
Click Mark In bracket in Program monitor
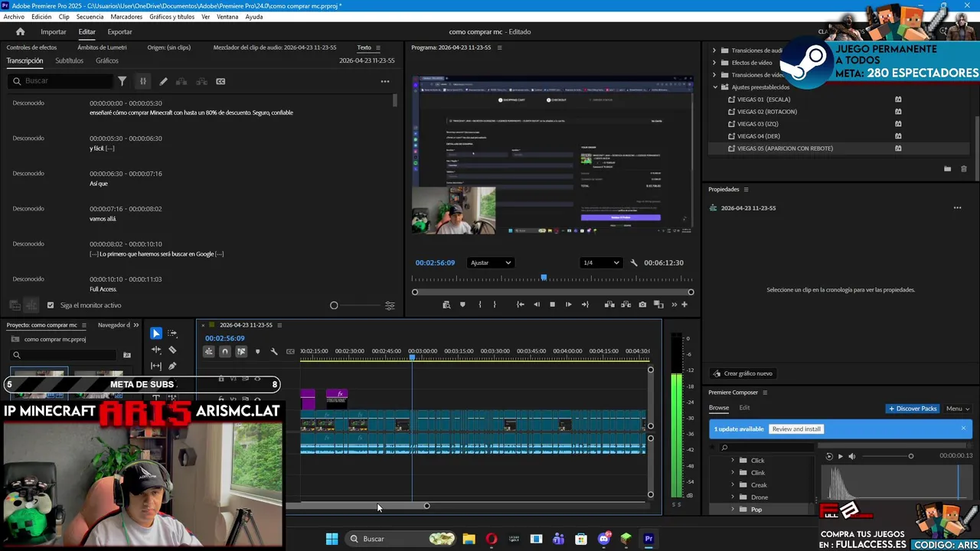coord(480,305)
